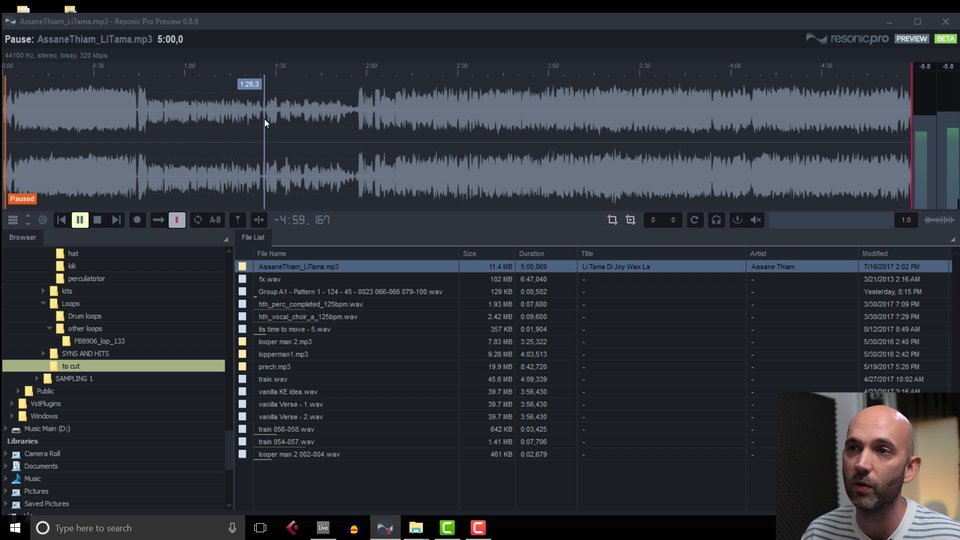Sort by Size column header
This screenshot has width=960, height=540.
[x=470, y=253]
